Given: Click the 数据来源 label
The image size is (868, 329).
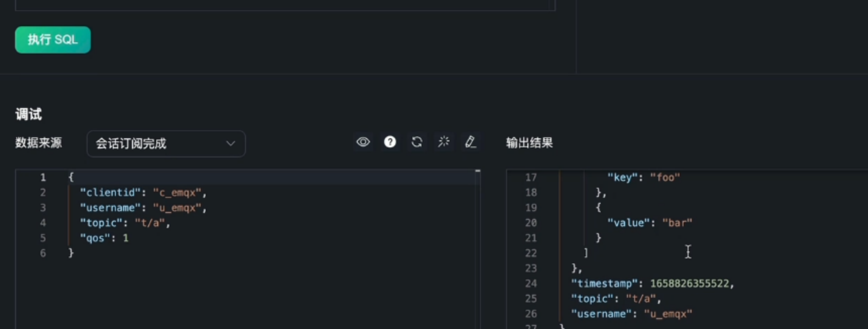Looking at the screenshot, I should click(39, 143).
